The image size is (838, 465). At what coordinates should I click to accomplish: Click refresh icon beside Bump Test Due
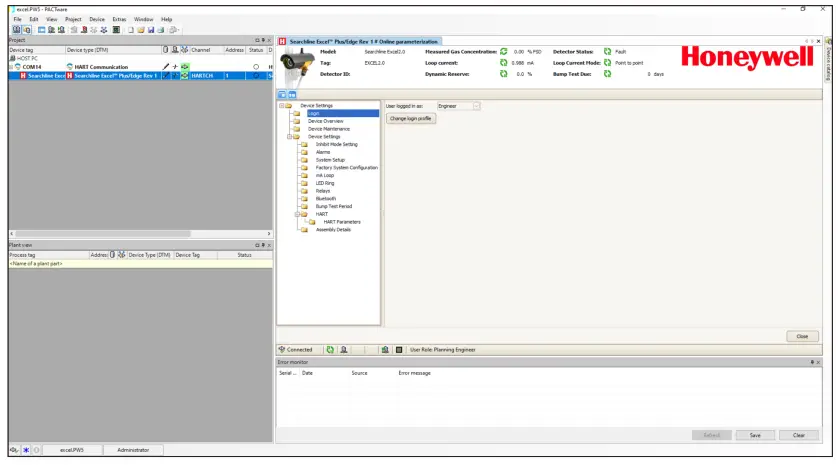607,74
